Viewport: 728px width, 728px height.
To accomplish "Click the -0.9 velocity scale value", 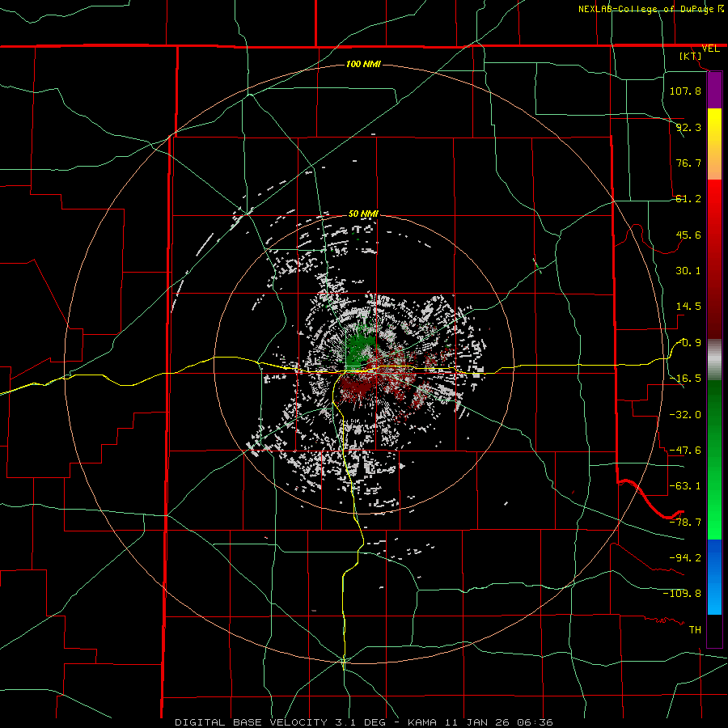I will click(x=688, y=343).
